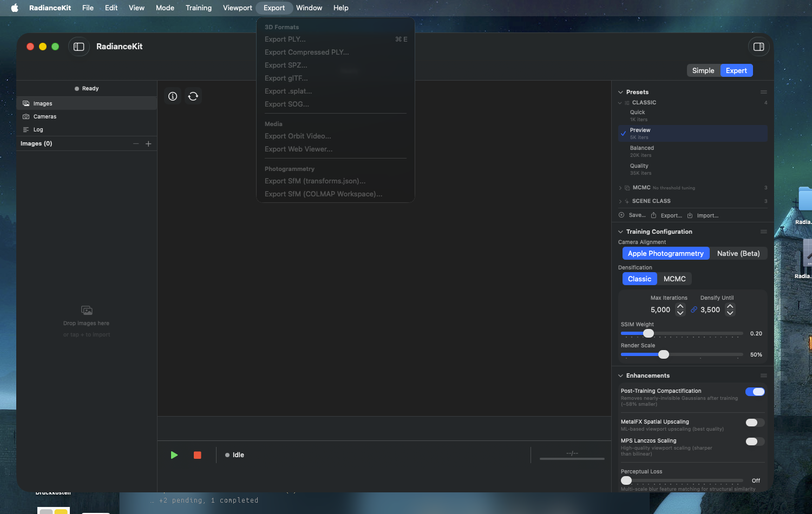The height and width of the screenshot is (514, 812).
Task: Collapse the CLASSIC preset group
Action: point(620,103)
